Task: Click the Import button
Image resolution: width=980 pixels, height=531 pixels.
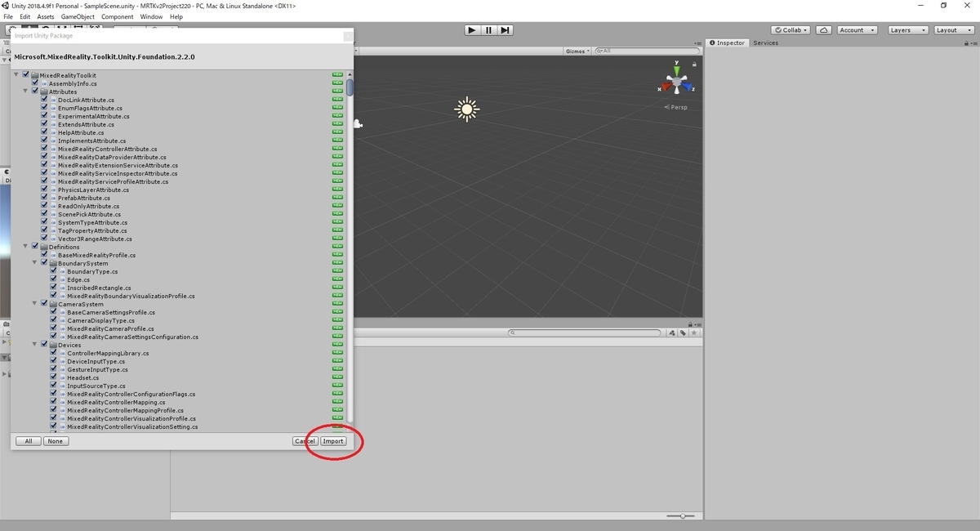Action: pos(332,441)
